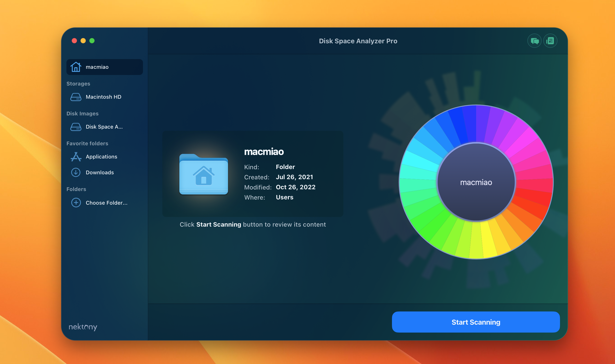This screenshot has width=615, height=364.
Task: Click the Choose Folder... entry
Action: 106,203
